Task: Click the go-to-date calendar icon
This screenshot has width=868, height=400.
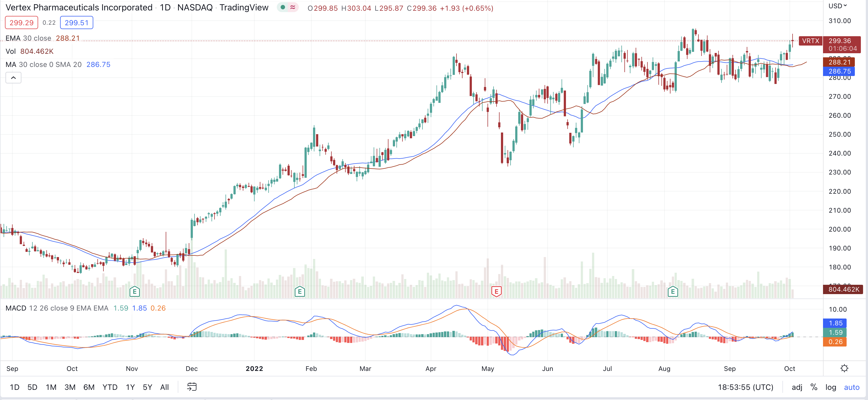Action: coord(192,387)
